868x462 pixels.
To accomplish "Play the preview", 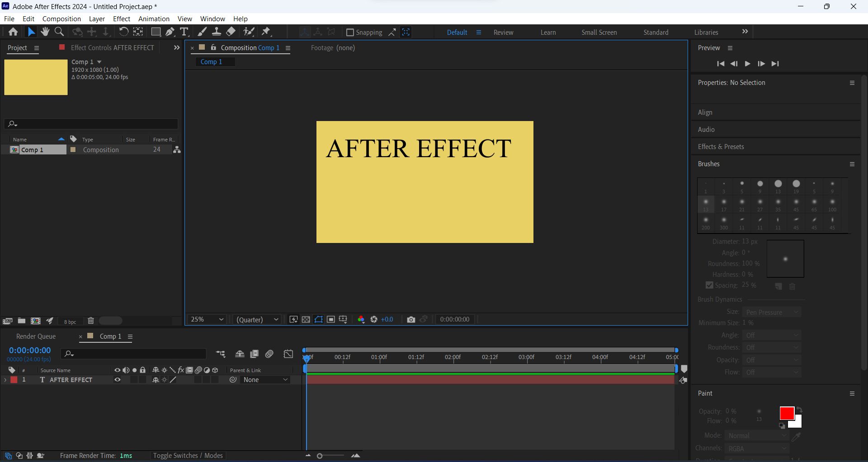I will tap(747, 64).
